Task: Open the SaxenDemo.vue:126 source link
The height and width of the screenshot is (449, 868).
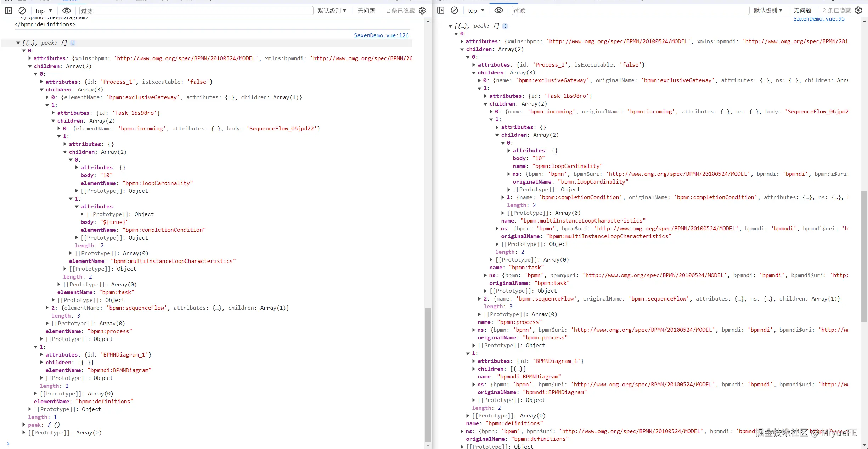Action: pyautogui.click(x=381, y=35)
